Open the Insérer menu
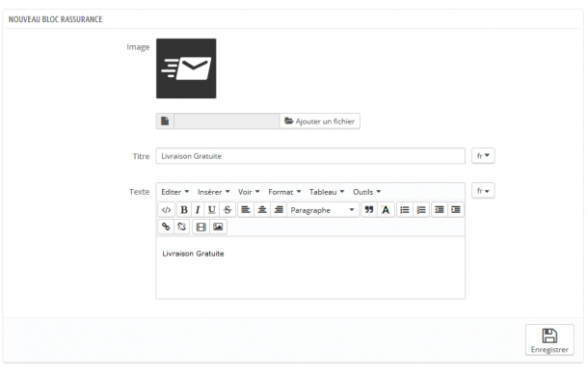 pos(214,192)
